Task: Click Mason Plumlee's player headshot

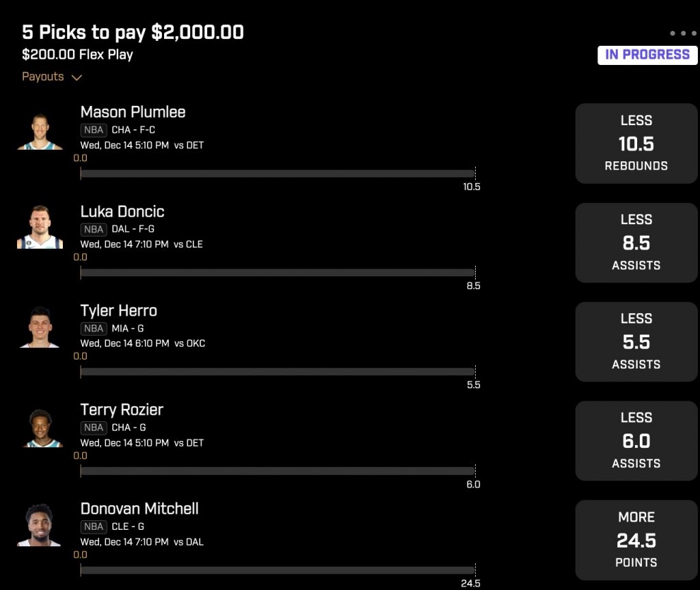Action: pos(40,131)
